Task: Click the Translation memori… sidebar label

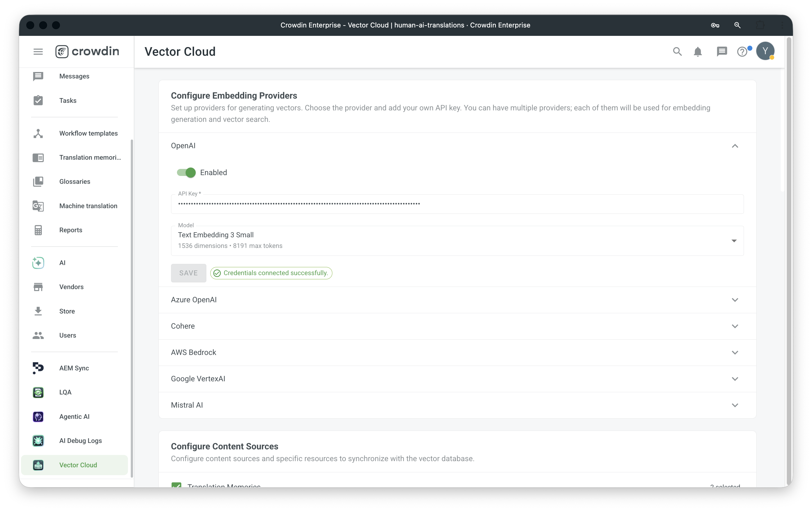Action: 90,157
